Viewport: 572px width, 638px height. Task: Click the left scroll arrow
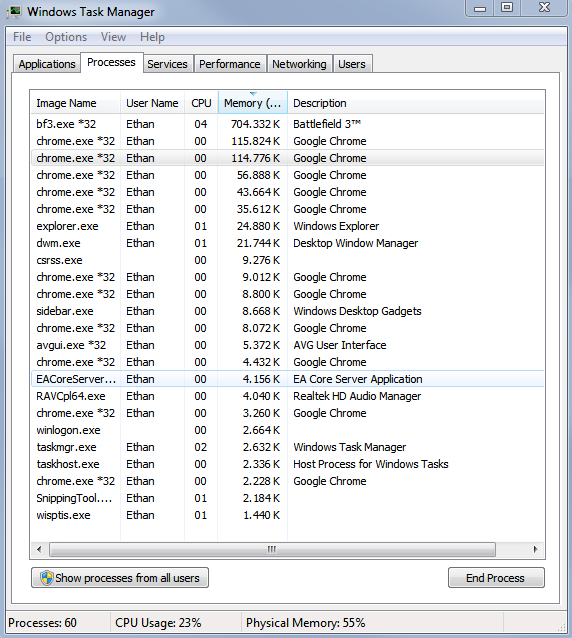pos(39,549)
